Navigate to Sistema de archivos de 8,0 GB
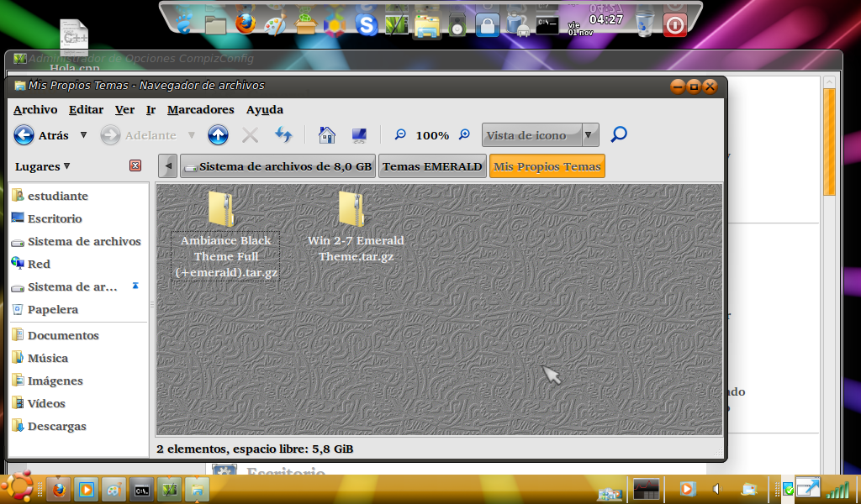 (277, 166)
